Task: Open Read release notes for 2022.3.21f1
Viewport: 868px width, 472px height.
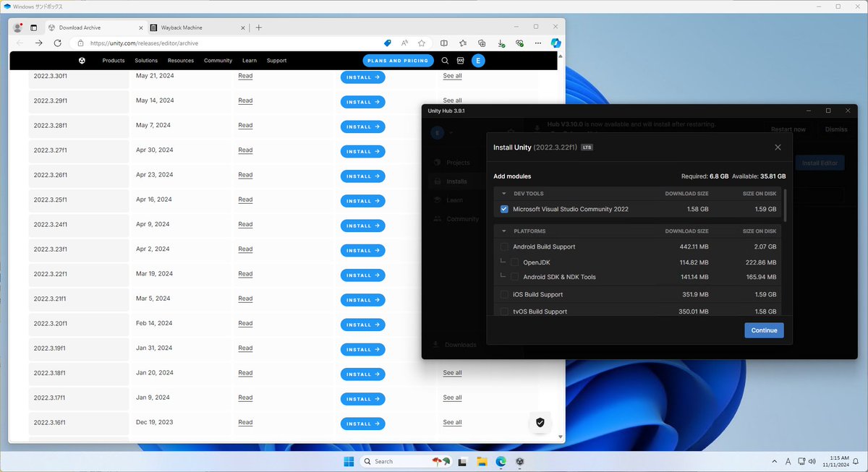Action: [245, 299]
